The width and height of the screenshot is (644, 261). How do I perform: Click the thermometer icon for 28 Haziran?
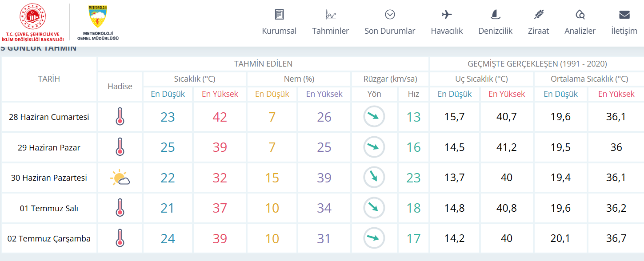tap(120, 117)
